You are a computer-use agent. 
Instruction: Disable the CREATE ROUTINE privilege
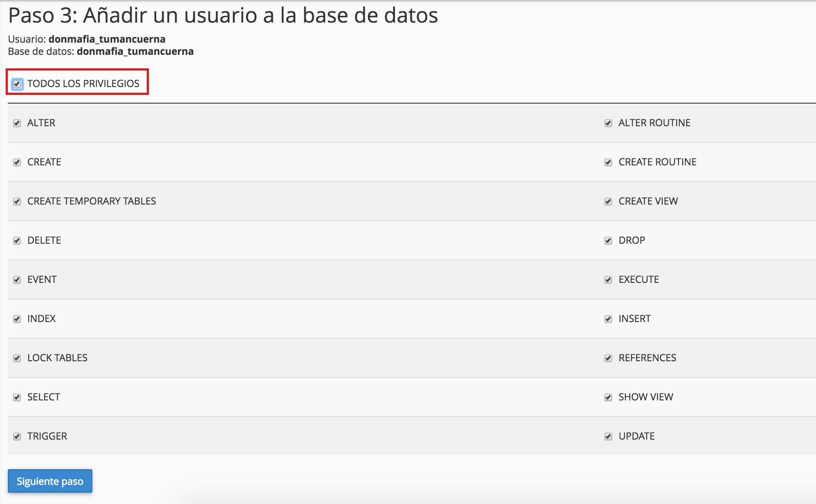608,162
